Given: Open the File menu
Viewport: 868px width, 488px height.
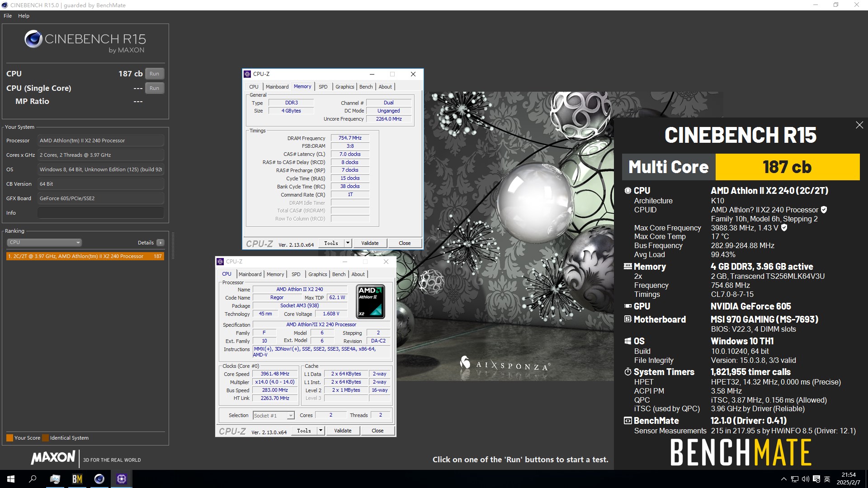Looking at the screenshot, I should click(x=8, y=16).
